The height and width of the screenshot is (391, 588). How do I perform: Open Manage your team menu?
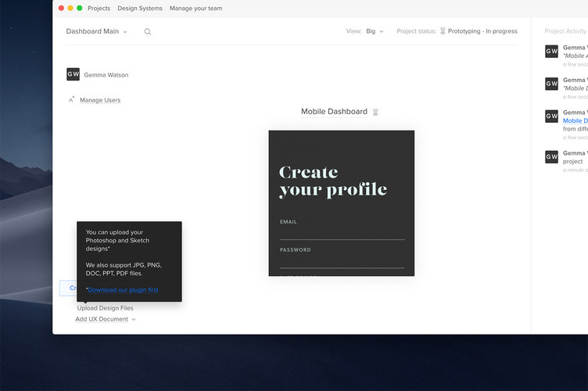pos(195,9)
